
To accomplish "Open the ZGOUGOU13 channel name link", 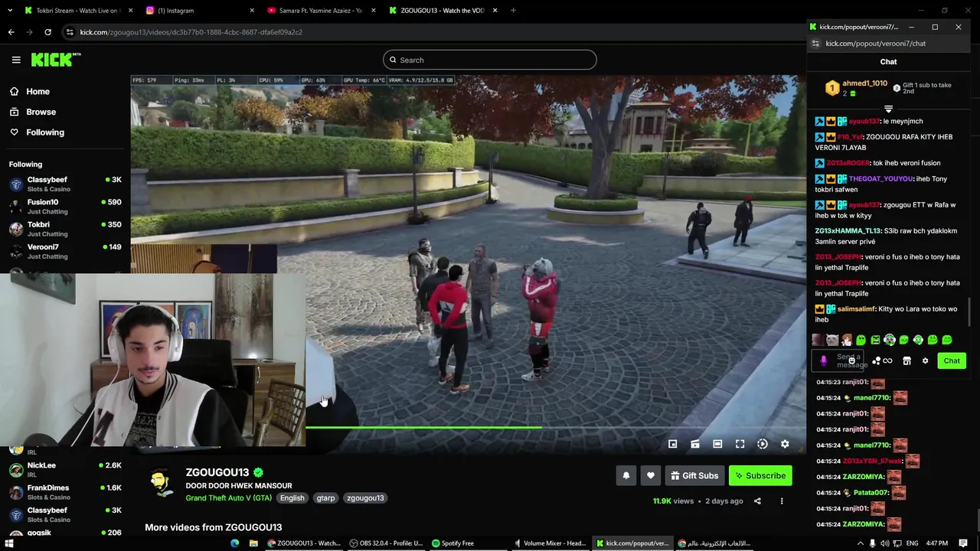I will click(x=217, y=472).
